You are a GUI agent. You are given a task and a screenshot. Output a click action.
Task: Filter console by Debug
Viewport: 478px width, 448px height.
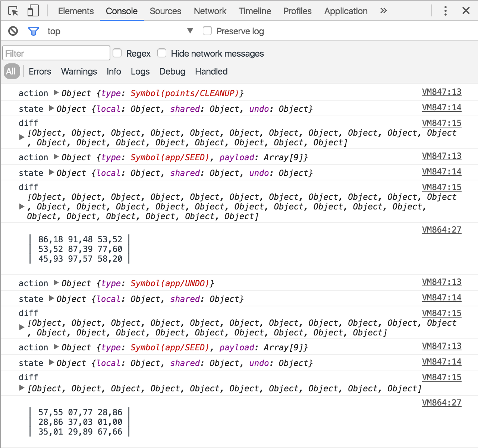[172, 71]
